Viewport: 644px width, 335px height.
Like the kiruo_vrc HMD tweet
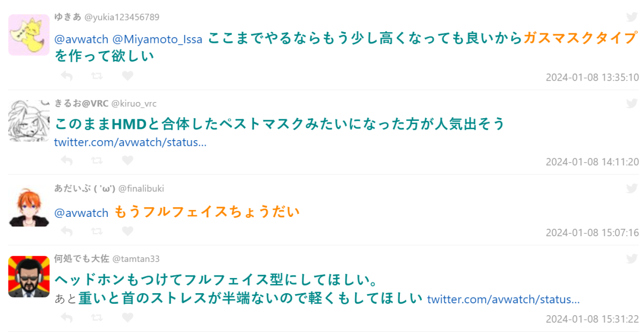click(x=127, y=161)
